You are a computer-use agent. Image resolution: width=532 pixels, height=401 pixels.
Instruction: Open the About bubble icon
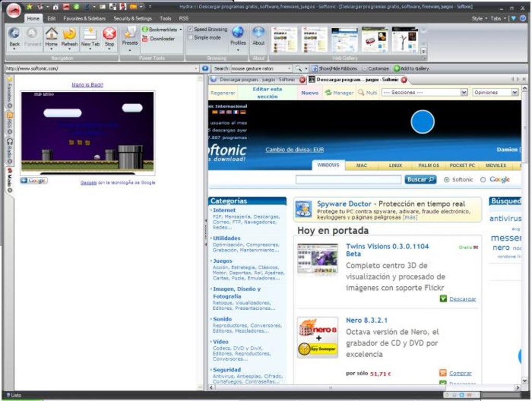point(259,32)
